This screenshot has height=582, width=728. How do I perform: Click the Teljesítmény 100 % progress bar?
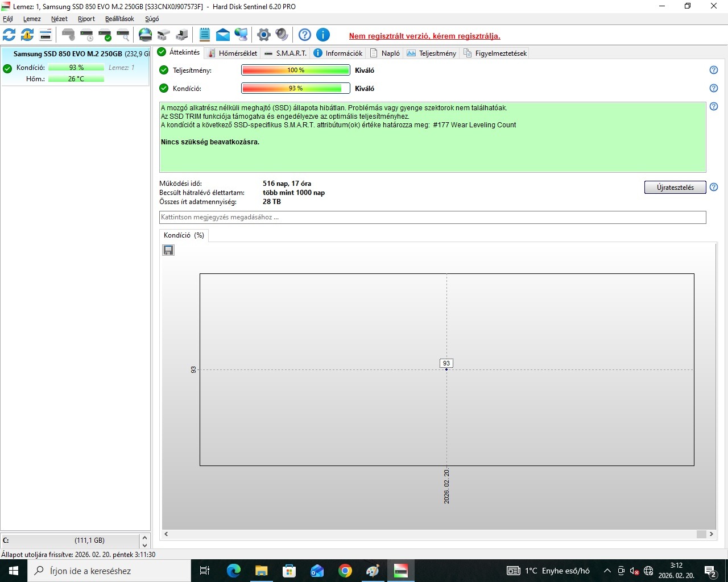pyautogui.click(x=296, y=70)
